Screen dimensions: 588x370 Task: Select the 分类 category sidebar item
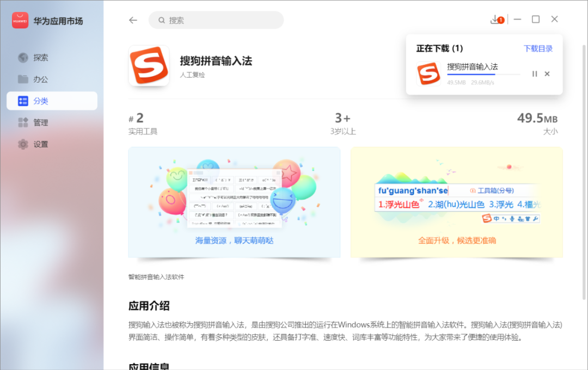click(52, 101)
